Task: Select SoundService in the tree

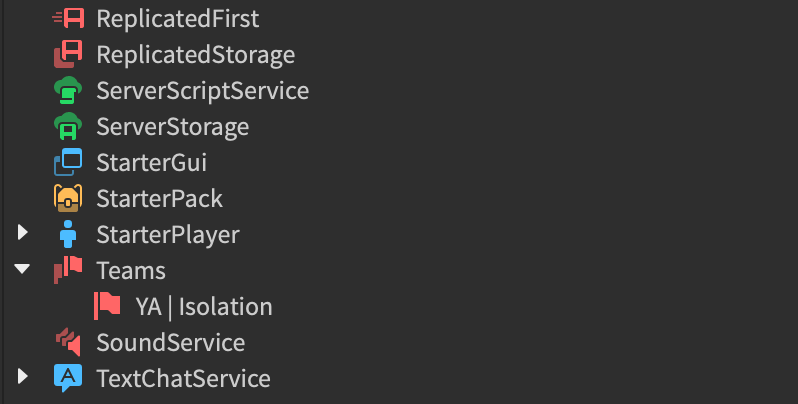Action: point(170,343)
